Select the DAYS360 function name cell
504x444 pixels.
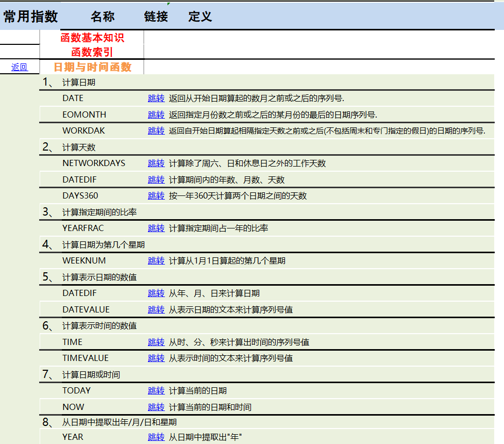tap(80, 195)
